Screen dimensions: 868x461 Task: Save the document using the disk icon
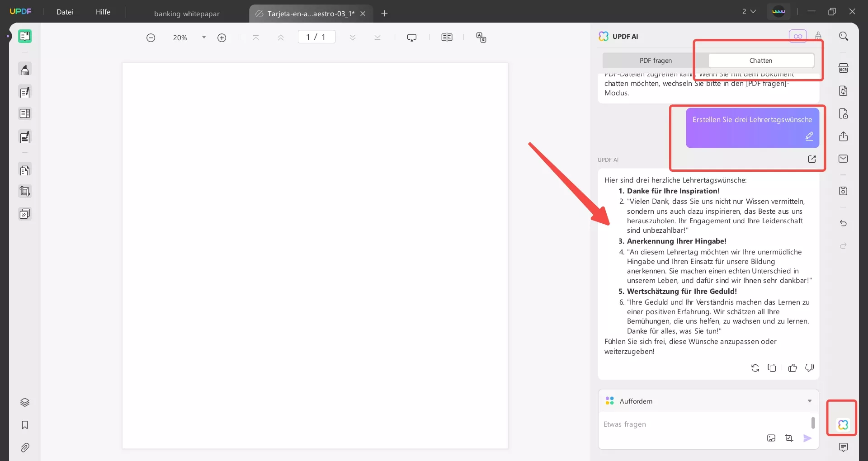[844, 191]
